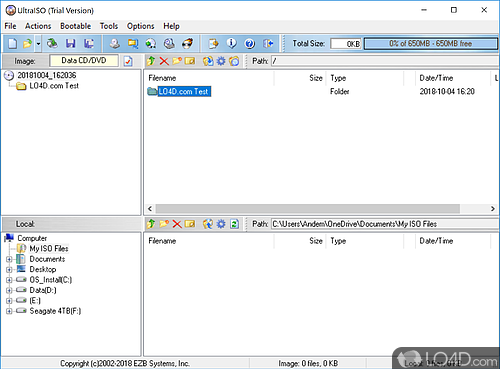Click the New Folder icon in Image toolbar
Viewport: 500px width, 369px height.
coord(177,61)
